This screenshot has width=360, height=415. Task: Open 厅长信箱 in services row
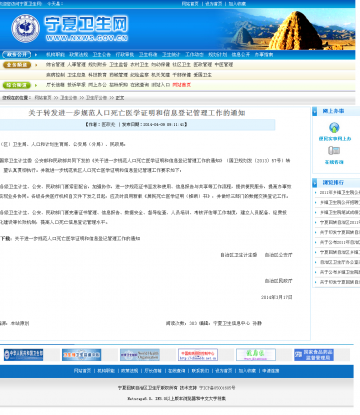click(55, 85)
